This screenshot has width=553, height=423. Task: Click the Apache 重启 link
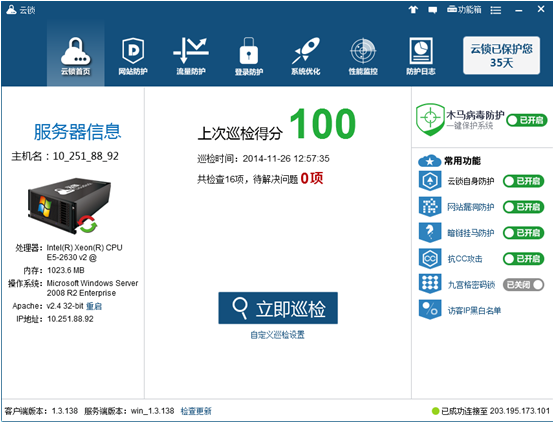click(94, 306)
